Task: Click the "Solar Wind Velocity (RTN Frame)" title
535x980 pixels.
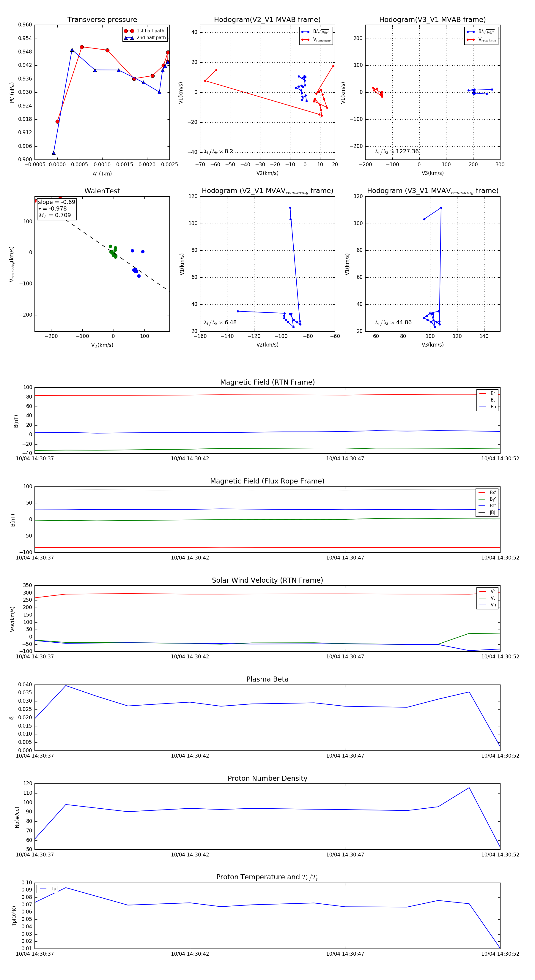Action: click(267, 580)
